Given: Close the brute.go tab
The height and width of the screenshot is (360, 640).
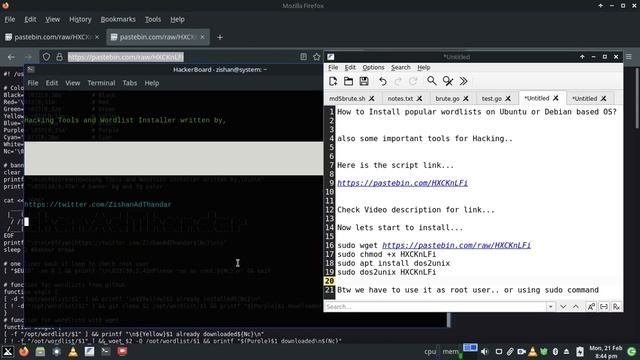Looking at the screenshot, I should (x=466, y=99).
